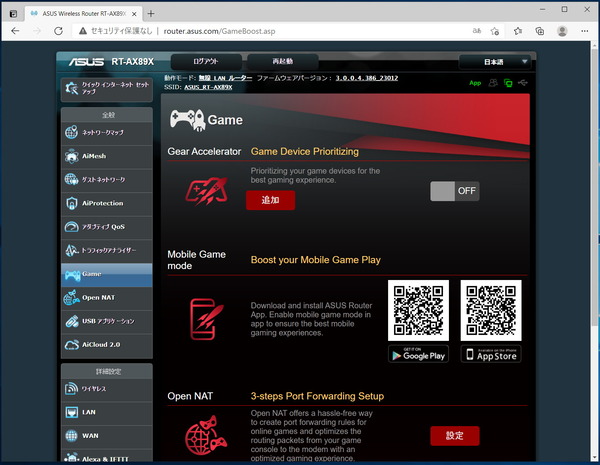The height and width of the screenshot is (465, 600).
Task: Close the ASUS Wireless Router tab
Action: point(134,14)
